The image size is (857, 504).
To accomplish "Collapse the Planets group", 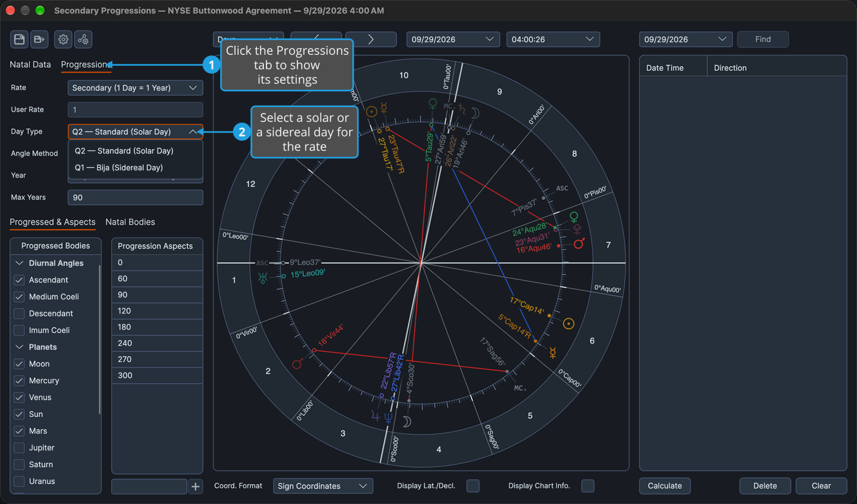I will click(x=19, y=347).
